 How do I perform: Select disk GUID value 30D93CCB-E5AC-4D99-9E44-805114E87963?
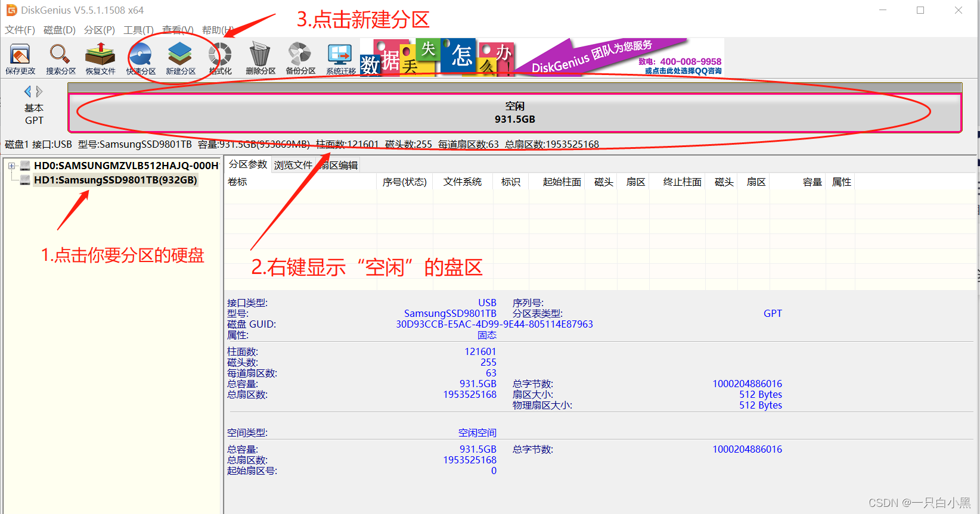pyautogui.click(x=494, y=324)
